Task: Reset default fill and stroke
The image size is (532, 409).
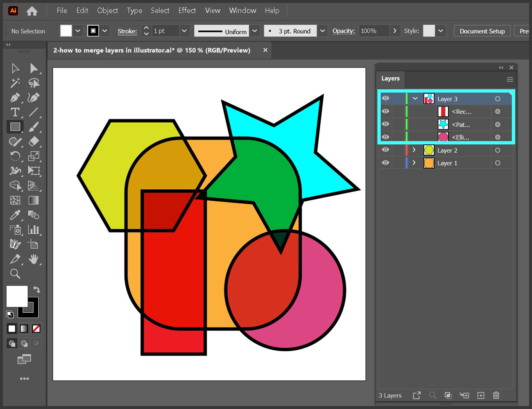Action: [x=10, y=314]
